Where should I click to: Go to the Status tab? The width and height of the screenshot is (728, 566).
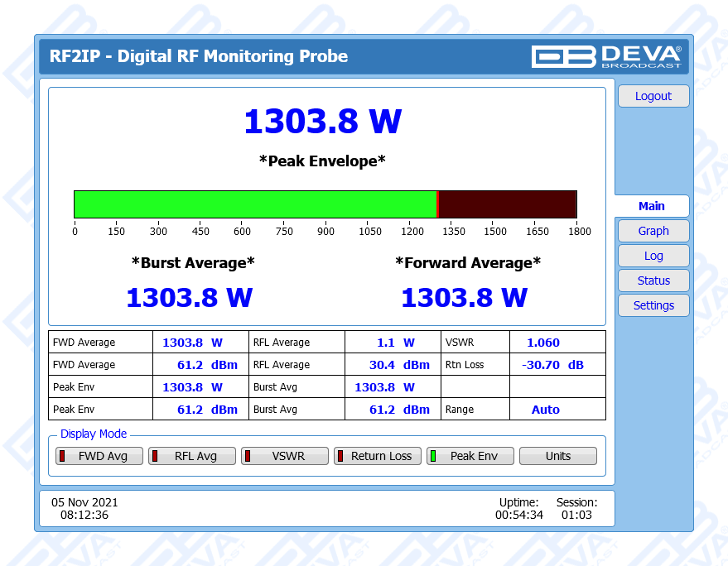[653, 281]
